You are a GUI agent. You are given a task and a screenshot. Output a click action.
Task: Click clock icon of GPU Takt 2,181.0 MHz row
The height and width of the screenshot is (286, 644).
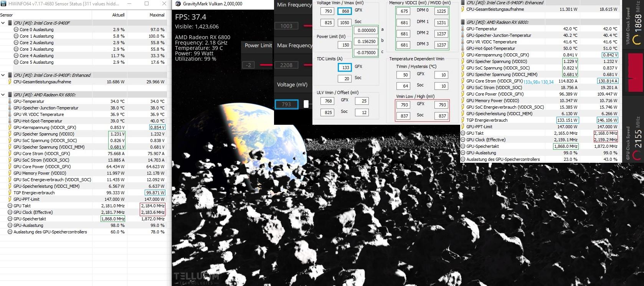coord(10,206)
